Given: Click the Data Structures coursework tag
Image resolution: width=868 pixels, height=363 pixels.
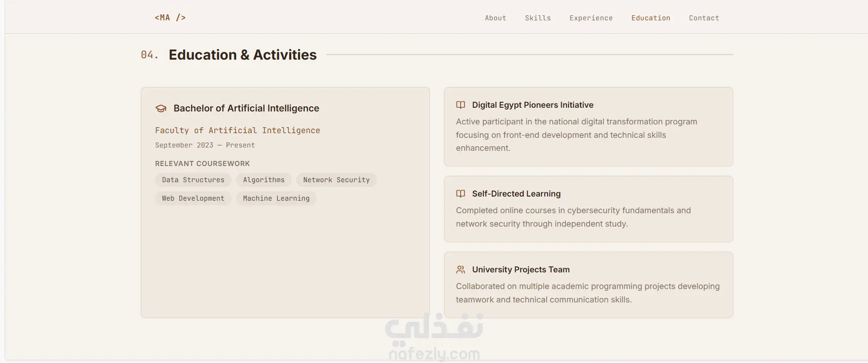Looking at the screenshot, I should [x=193, y=180].
